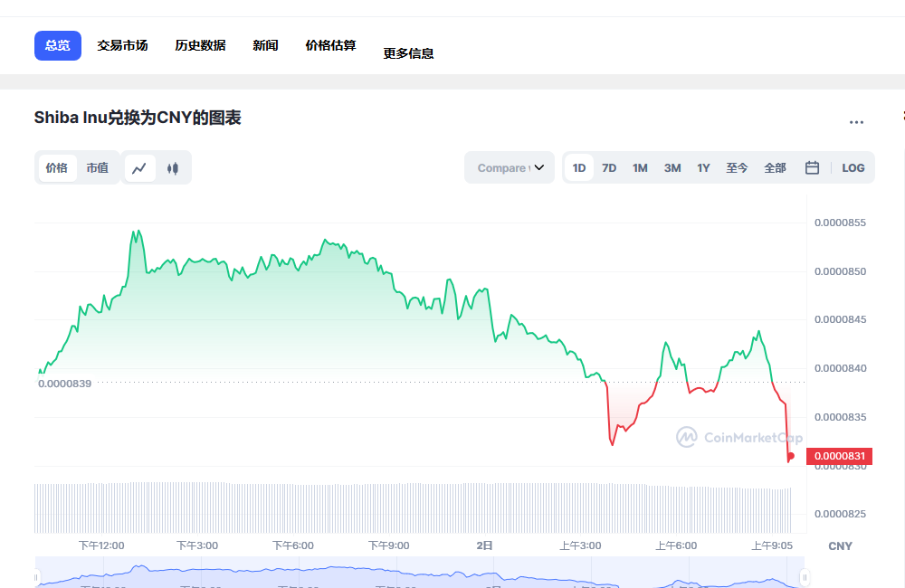
Task: Select the 全部 all-time range
Action: pyautogui.click(x=775, y=167)
